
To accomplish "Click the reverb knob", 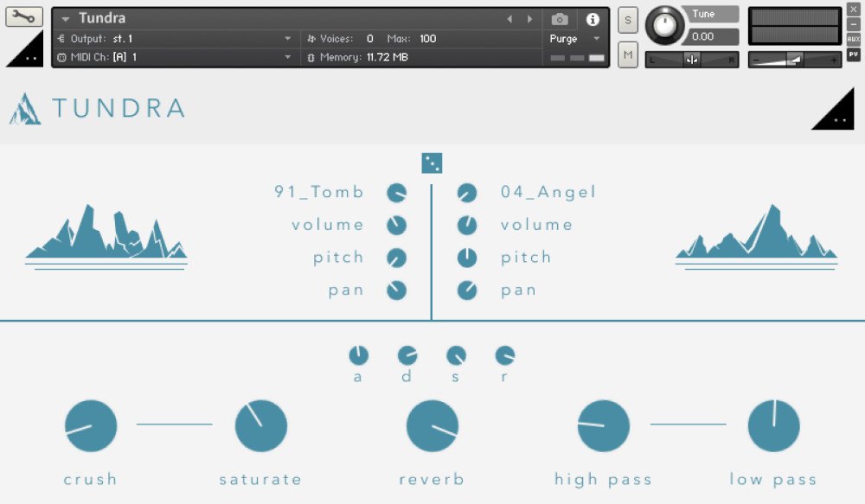I will (x=432, y=425).
